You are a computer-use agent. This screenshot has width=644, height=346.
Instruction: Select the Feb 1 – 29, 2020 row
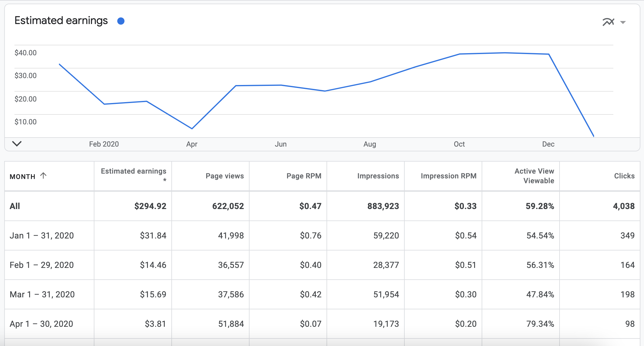pos(42,265)
